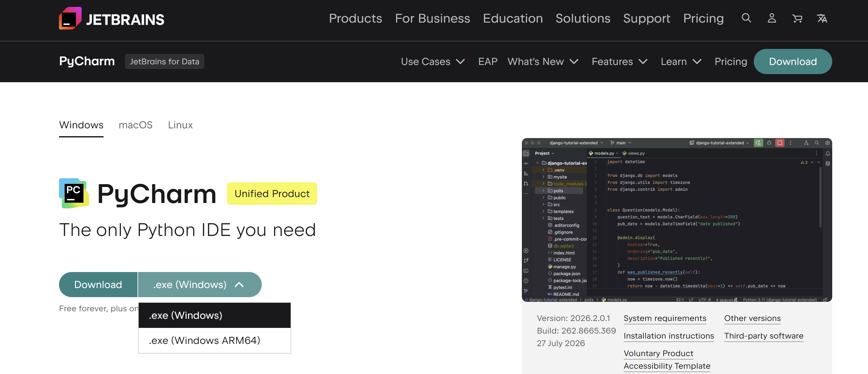Click the "Build: 262.8665.369" text
This screenshot has width=868, height=374.
(576, 331)
